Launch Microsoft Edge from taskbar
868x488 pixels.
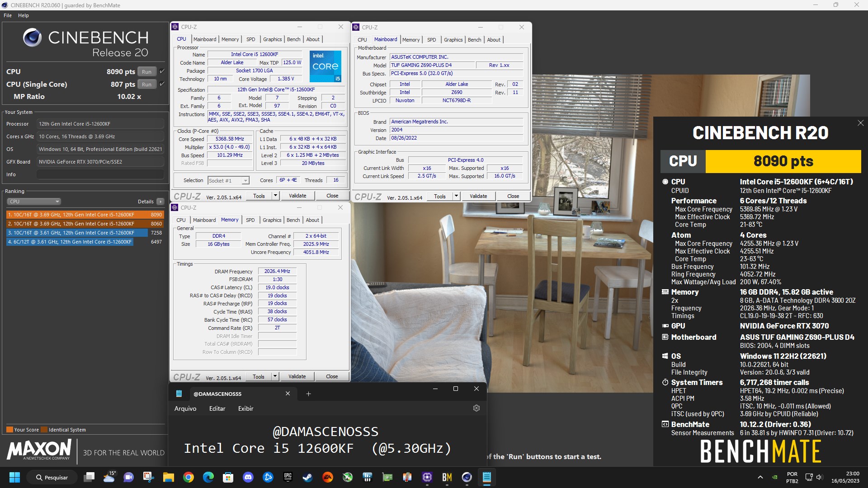pos(208,477)
